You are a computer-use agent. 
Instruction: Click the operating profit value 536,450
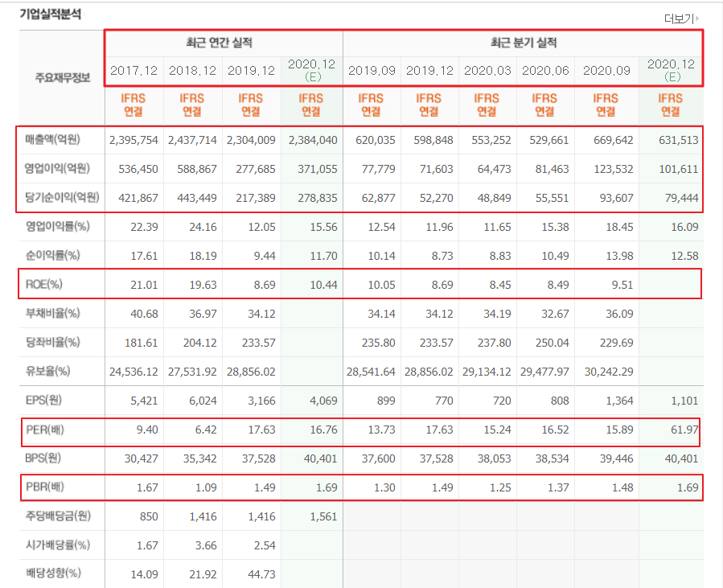pos(138,169)
